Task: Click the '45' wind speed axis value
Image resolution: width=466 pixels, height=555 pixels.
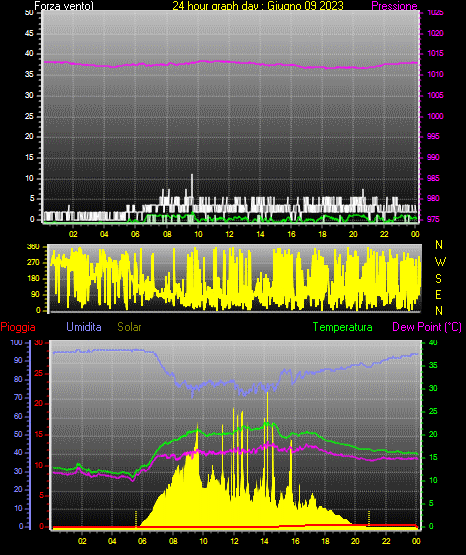Action: tap(29, 33)
